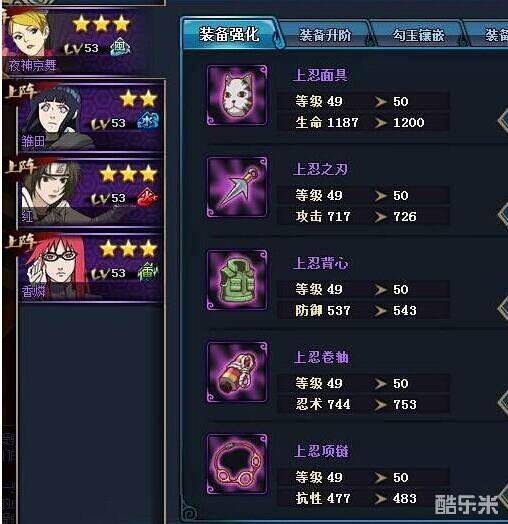Select the 上忍卷轴 scroll icon
This screenshot has width=508, height=524.
pos(237,372)
